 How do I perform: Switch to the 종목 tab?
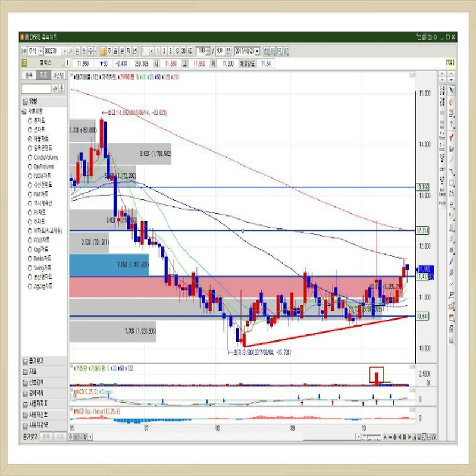[x=29, y=76]
